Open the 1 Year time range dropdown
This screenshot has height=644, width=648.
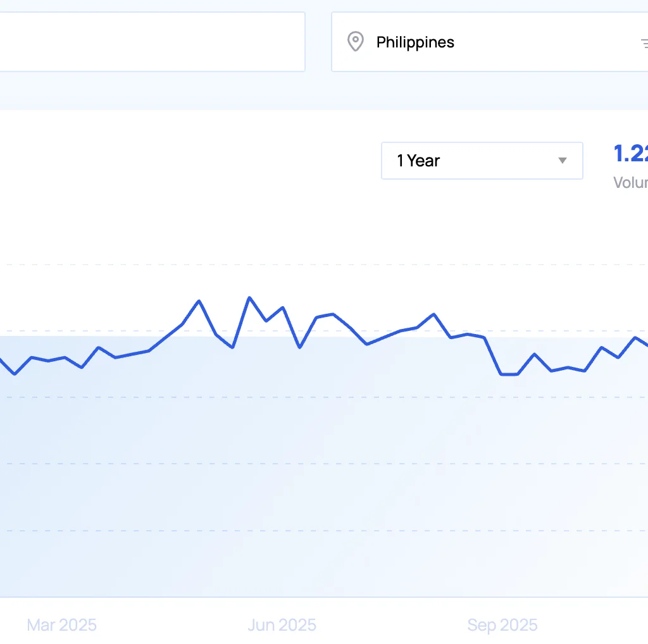[x=482, y=161]
